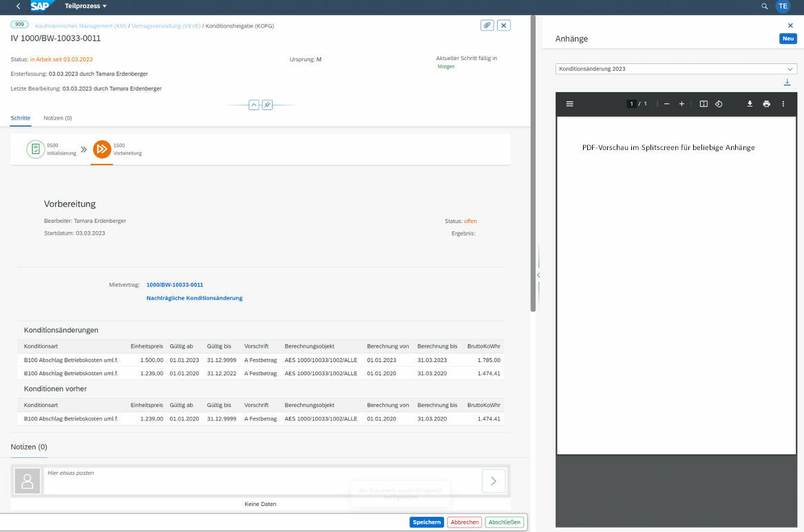Viewport: 804px width, 532px height.
Task: Click the Speichern button
Action: pos(427,522)
